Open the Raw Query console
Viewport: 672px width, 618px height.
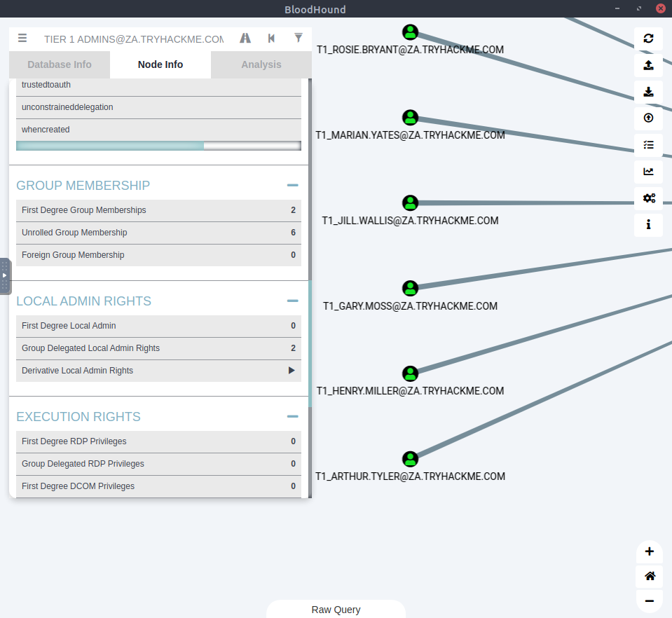tap(336, 609)
